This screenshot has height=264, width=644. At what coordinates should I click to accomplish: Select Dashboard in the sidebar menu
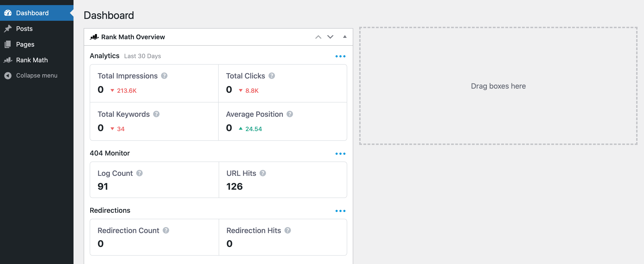[x=32, y=13]
